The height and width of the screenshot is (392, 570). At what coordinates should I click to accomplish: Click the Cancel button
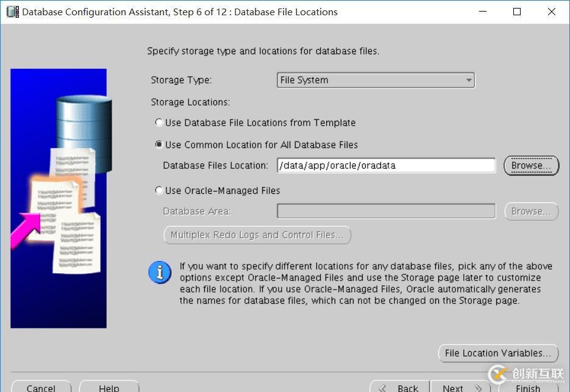coord(41,387)
